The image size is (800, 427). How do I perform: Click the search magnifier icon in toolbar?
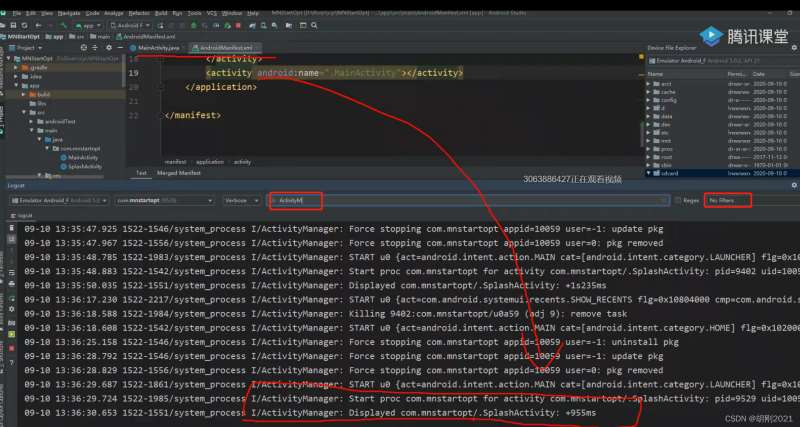(x=314, y=26)
